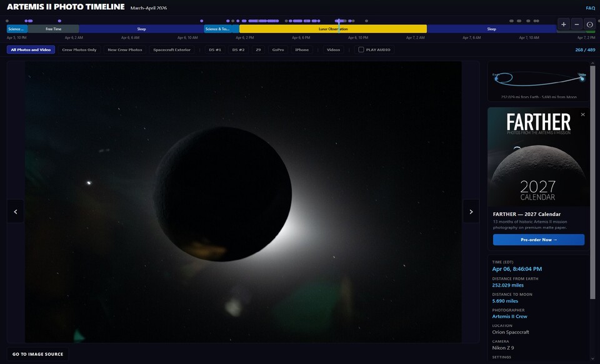Filter photos by GoPro camera
This screenshot has width=600, height=364.
278,50
